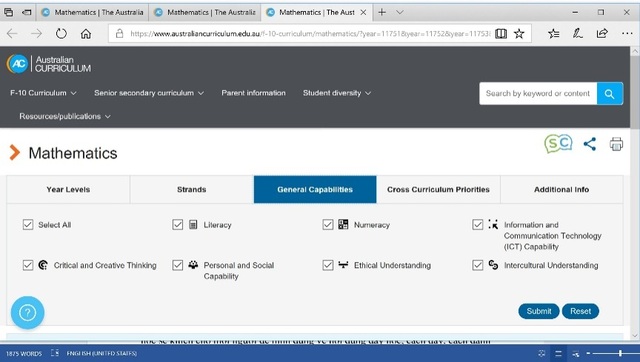
Task: Toggle the ICT Capability checkbox
Action: click(x=478, y=224)
